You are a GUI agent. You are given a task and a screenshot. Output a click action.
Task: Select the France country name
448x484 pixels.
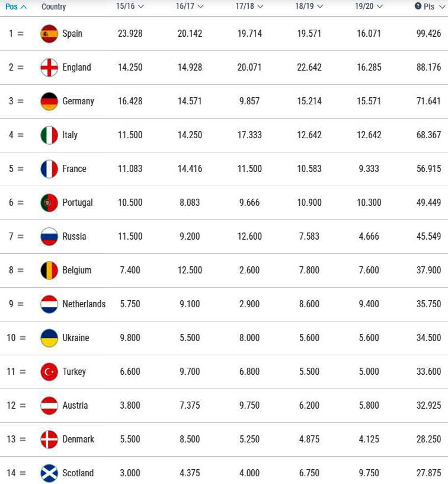74,169
